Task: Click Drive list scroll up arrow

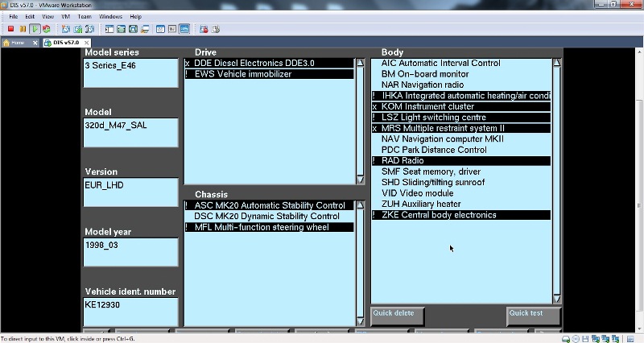Action: [x=360, y=63]
